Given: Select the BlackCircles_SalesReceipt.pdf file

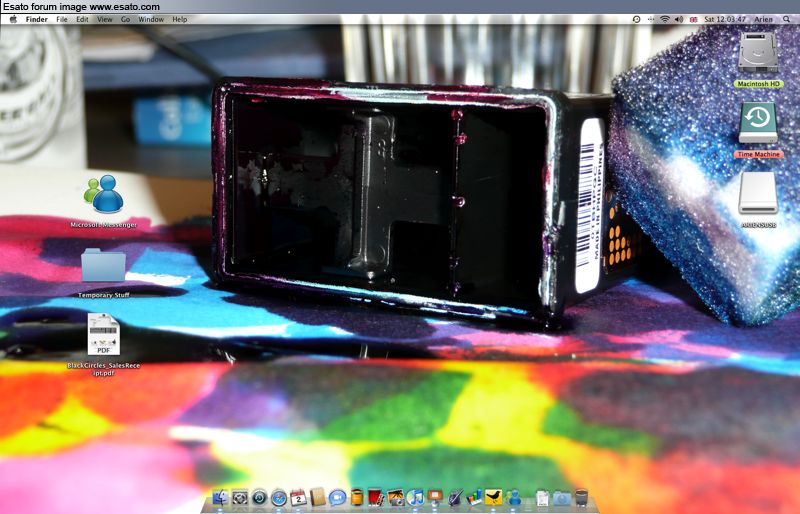Looking at the screenshot, I should tap(103, 335).
